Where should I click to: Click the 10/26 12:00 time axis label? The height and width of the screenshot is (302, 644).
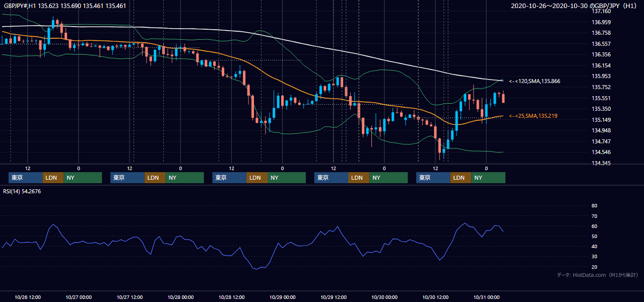pos(28,297)
